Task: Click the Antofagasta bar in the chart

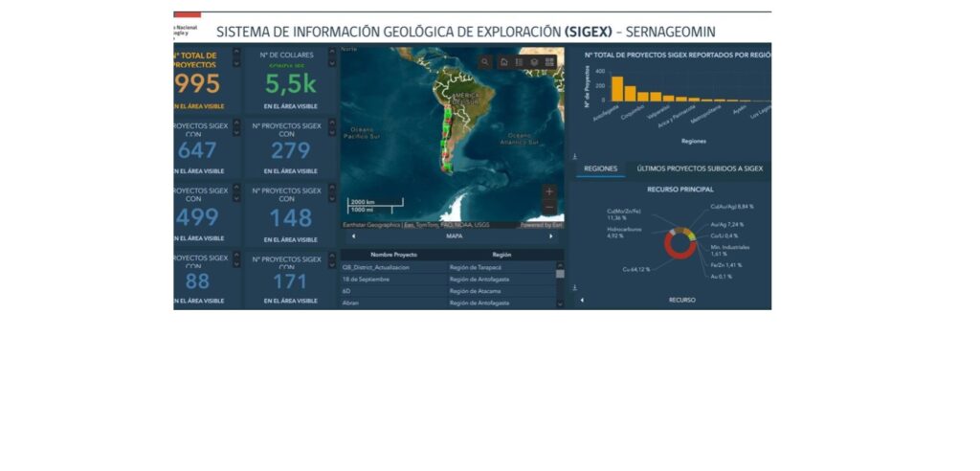Action: coord(617,89)
